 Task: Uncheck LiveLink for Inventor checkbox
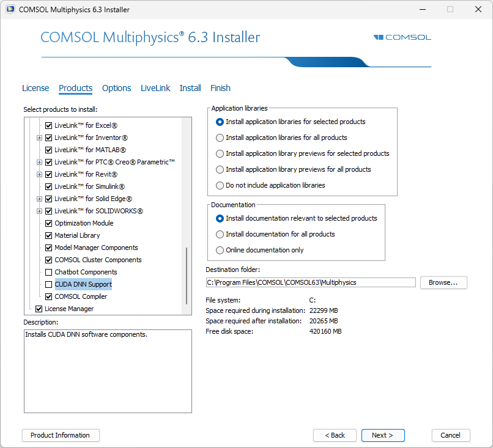(48, 138)
